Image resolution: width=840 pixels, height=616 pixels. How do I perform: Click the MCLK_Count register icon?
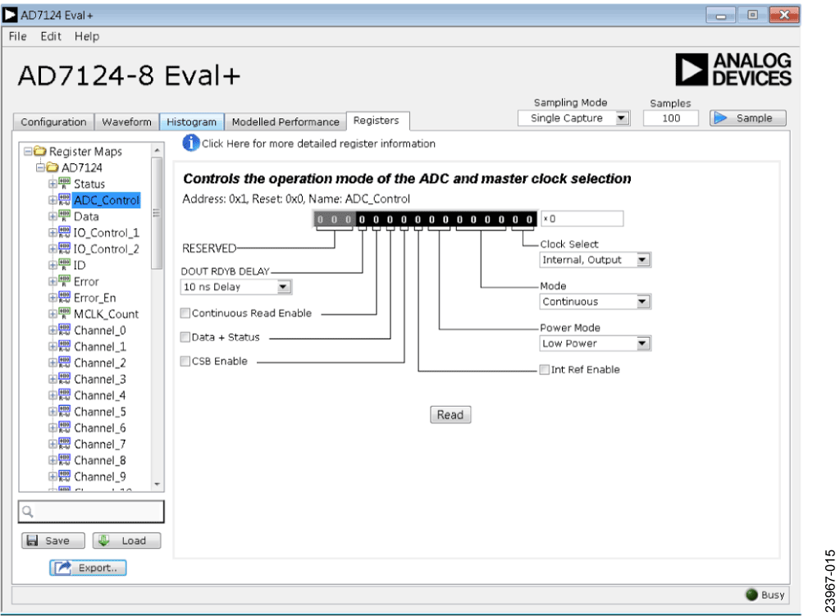pyautogui.click(x=64, y=314)
